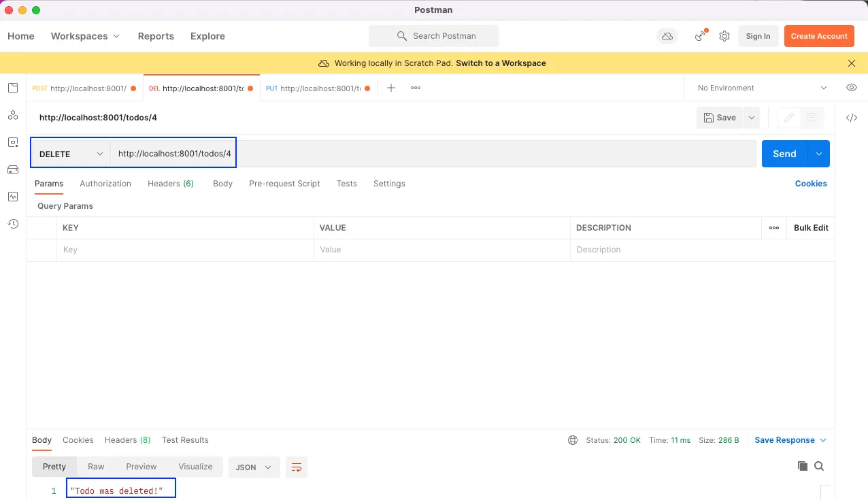Go to Home in the top menu
Image resolution: width=868 pixels, height=500 pixels.
click(x=21, y=36)
